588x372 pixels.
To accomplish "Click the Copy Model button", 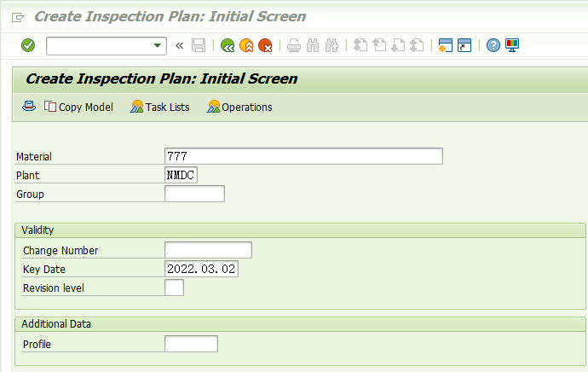I will pyautogui.click(x=78, y=107).
